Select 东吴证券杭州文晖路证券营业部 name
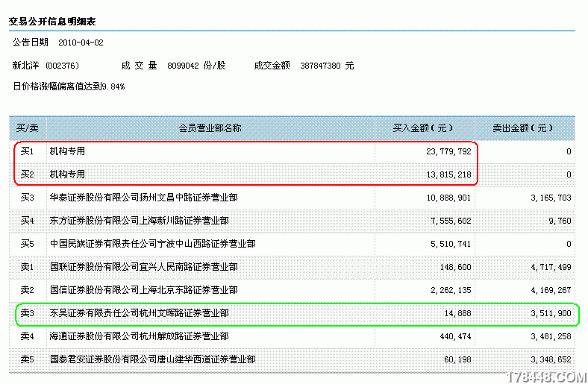 point(139,313)
